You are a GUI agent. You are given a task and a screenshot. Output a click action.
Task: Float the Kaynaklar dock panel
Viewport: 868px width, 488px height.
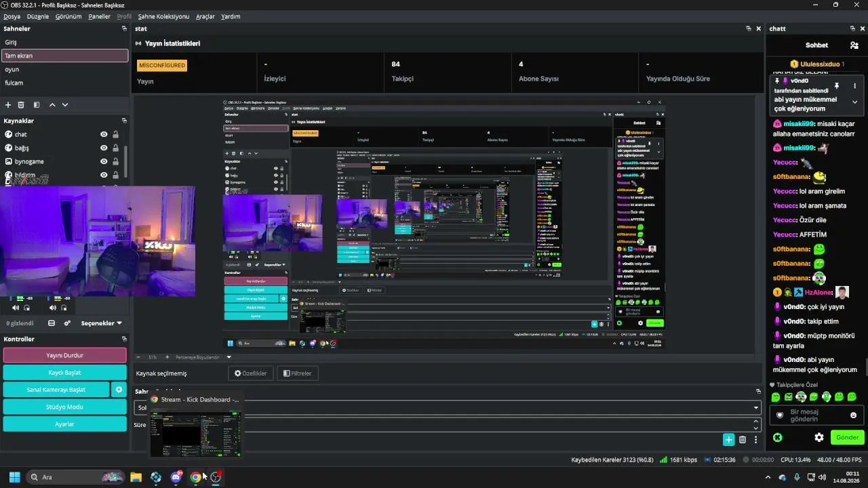click(x=124, y=121)
